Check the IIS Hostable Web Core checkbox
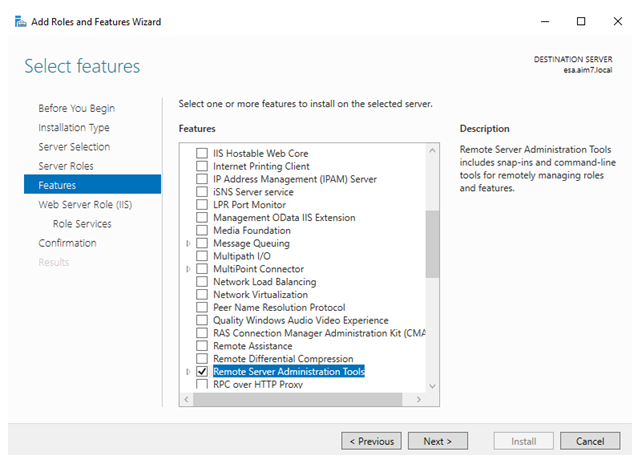 (202, 153)
